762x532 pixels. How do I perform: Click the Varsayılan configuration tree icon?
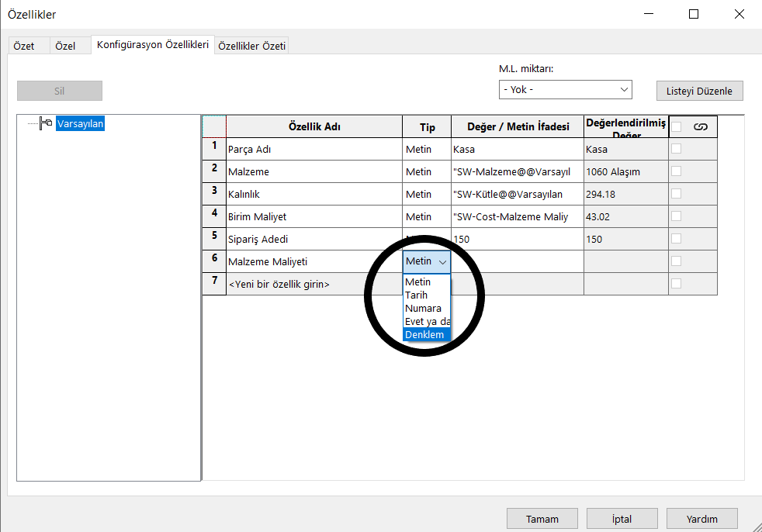coord(46,123)
